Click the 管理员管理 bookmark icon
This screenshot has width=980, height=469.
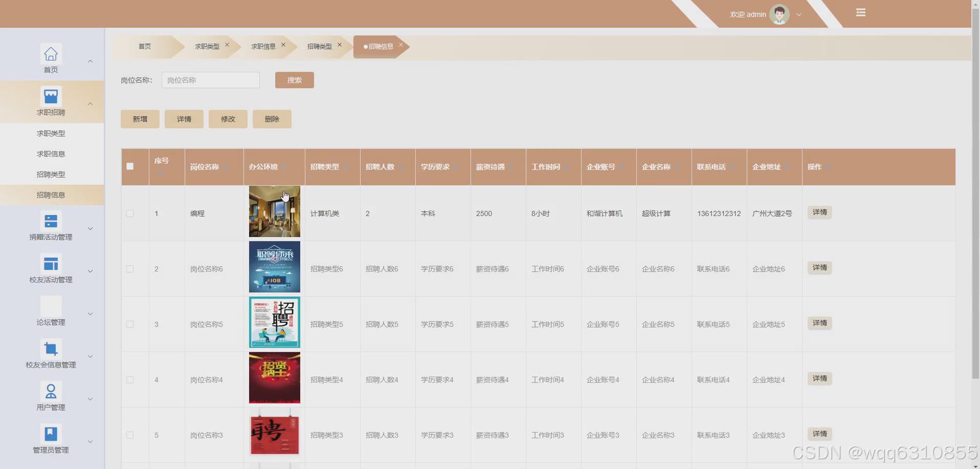[x=51, y=434]
